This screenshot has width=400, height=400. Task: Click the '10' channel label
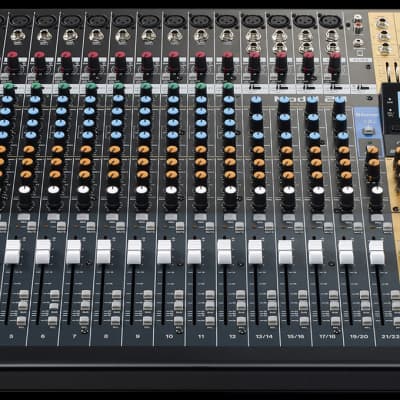[x=169, y=337]
